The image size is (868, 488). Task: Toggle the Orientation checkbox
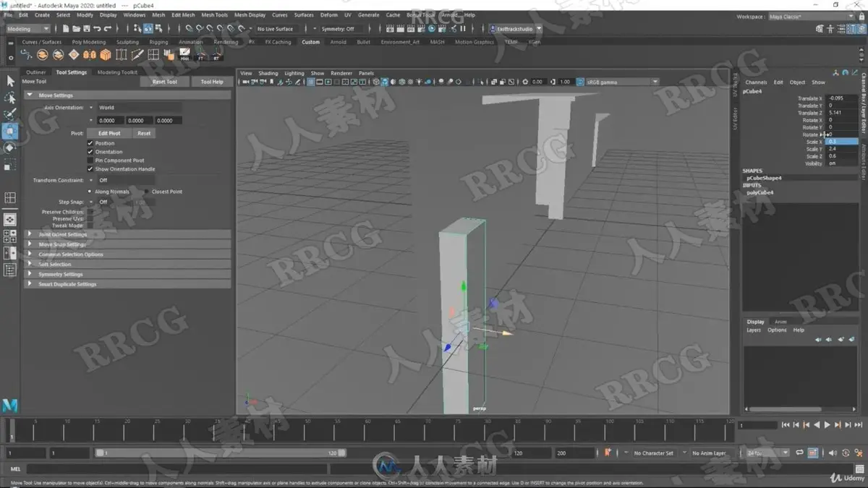click(x=90, y=152)
